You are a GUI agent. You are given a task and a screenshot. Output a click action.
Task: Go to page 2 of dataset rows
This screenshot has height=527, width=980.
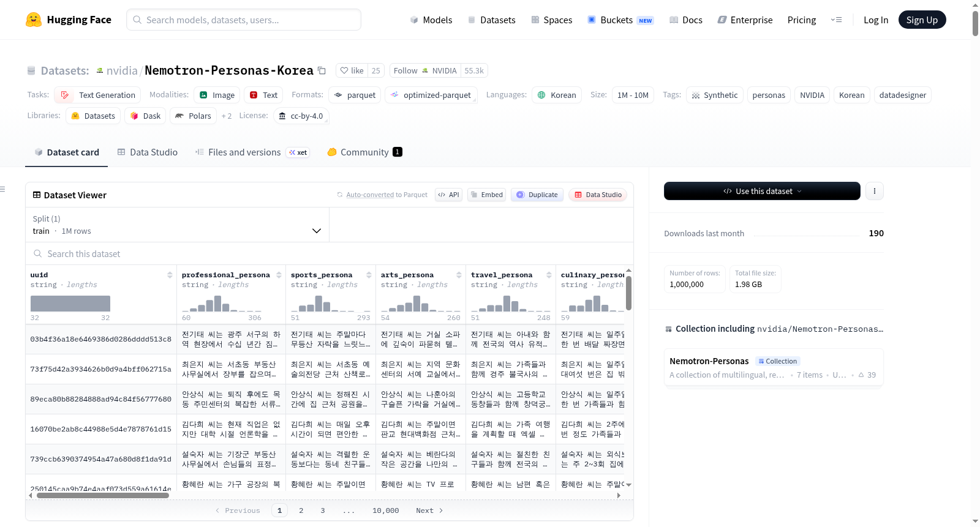pyautogui.click(x=301, y=510)
